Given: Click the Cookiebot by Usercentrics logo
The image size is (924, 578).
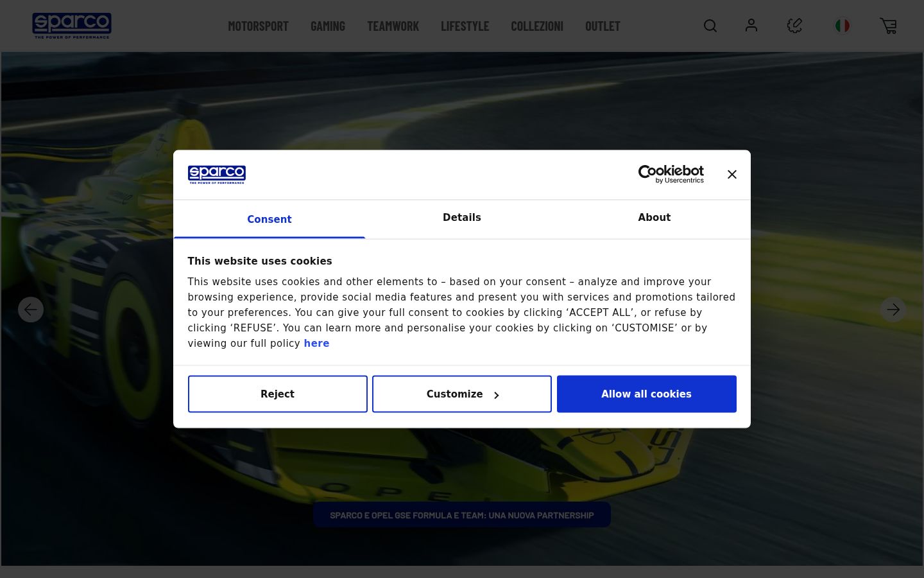Looking at the screenshot, I should 671,174.
